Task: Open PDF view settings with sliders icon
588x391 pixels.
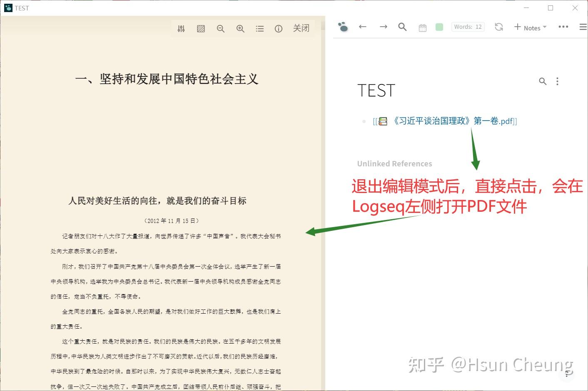Action: click(x=181, y=28)
